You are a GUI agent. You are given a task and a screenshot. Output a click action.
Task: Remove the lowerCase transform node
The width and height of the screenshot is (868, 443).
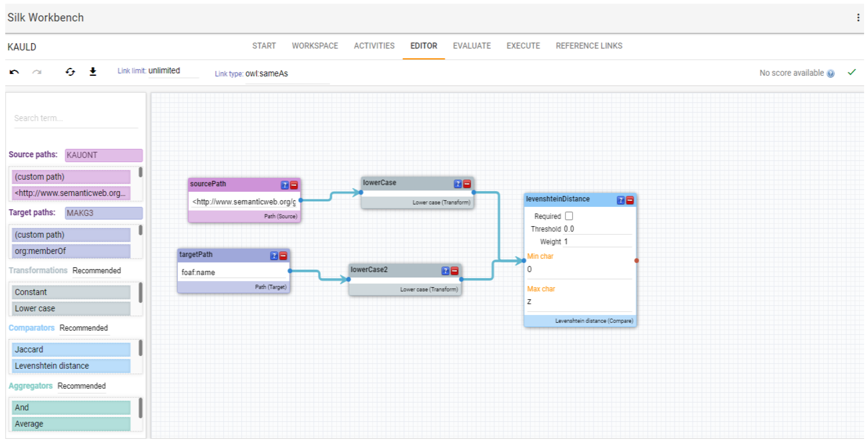[467, 184]
